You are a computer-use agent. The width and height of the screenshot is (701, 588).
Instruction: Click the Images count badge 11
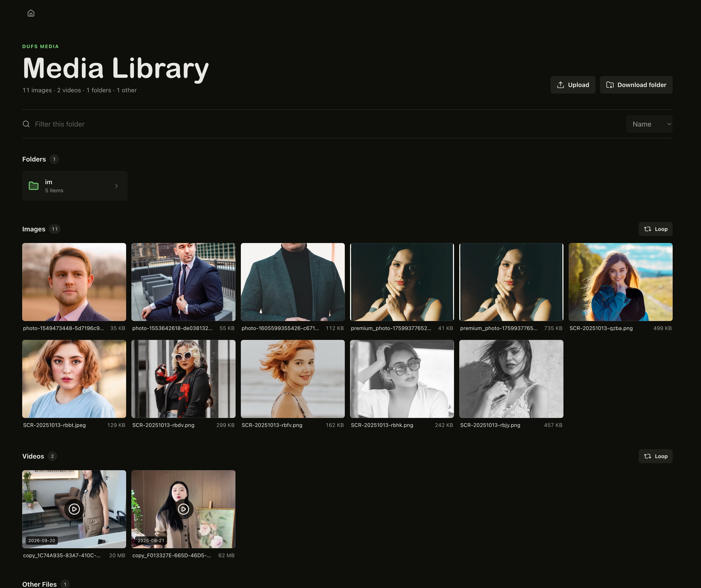55,229
